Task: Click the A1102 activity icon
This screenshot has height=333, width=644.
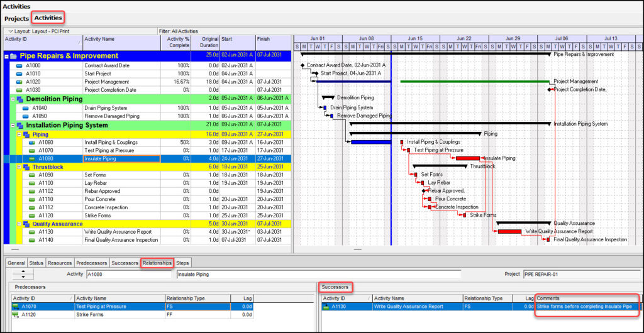Action: coord(31,191)
